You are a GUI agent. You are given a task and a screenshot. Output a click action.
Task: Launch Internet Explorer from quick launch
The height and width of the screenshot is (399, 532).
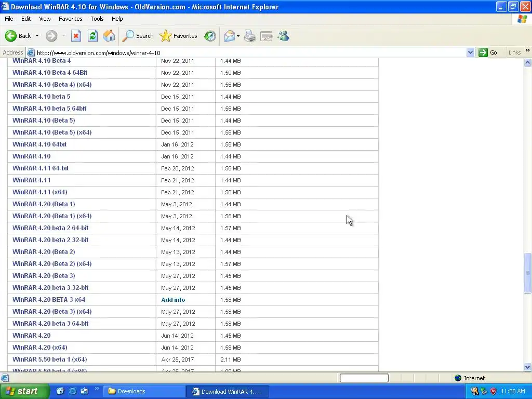pos(72,391)
